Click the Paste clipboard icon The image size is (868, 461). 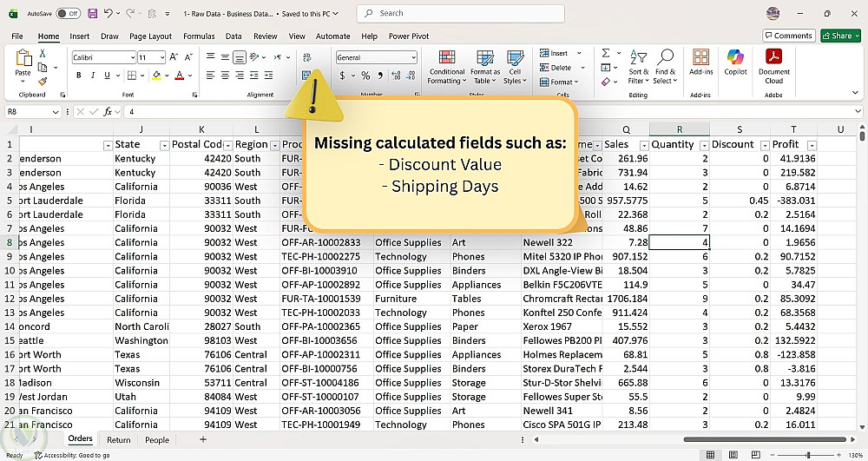[23, 58]
